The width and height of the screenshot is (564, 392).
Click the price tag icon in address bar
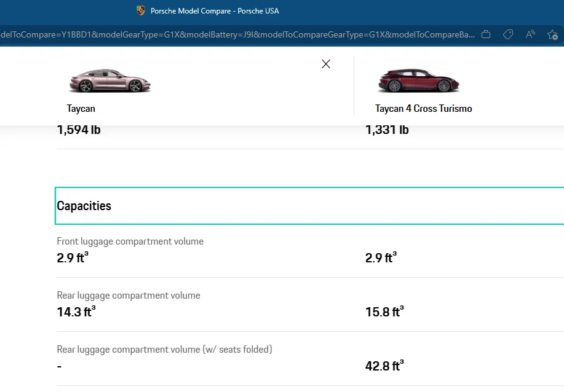pos(508,34)
